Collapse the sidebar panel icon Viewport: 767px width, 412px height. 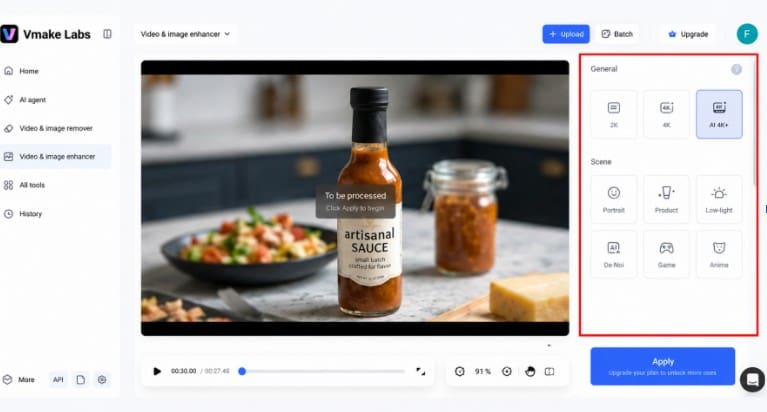coord(107,34)
